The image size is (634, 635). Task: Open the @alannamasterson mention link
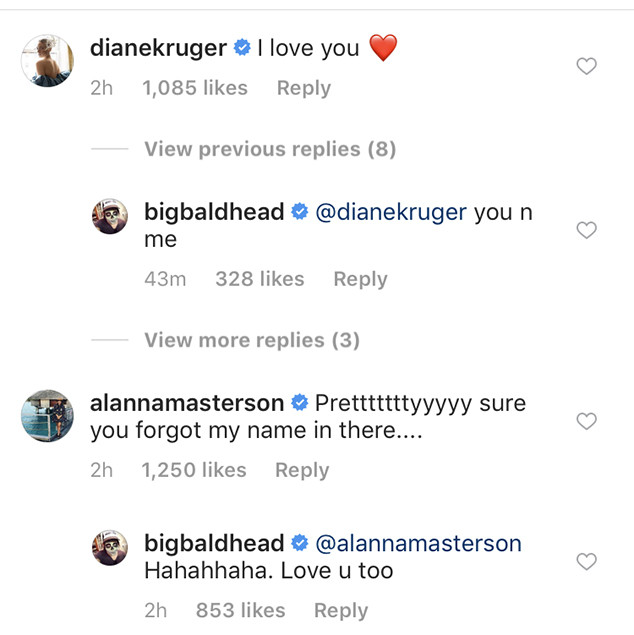418,544
